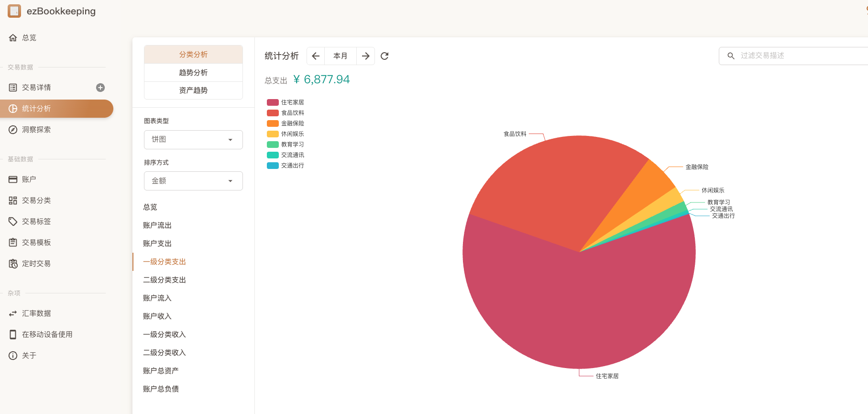Open the 图表类型 dropdown showing 饼图
Image resolution: width=868 pixels, height=414 pixels.
point(193,140)
